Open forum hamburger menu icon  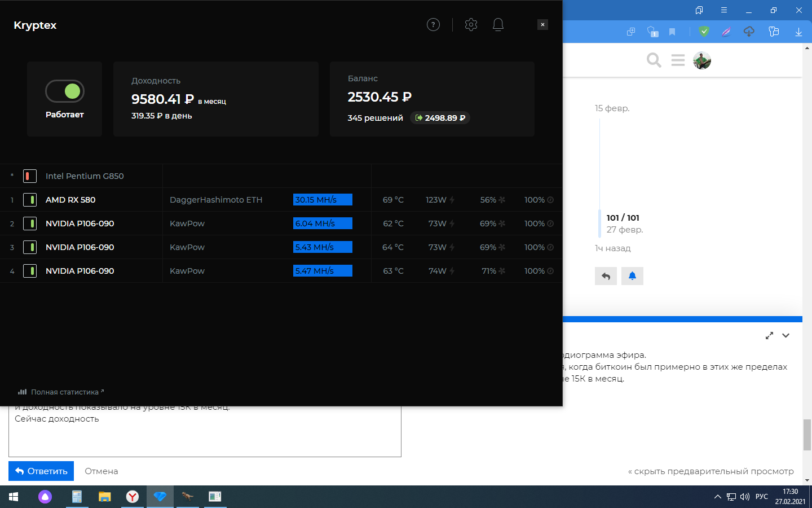point(678,60)
